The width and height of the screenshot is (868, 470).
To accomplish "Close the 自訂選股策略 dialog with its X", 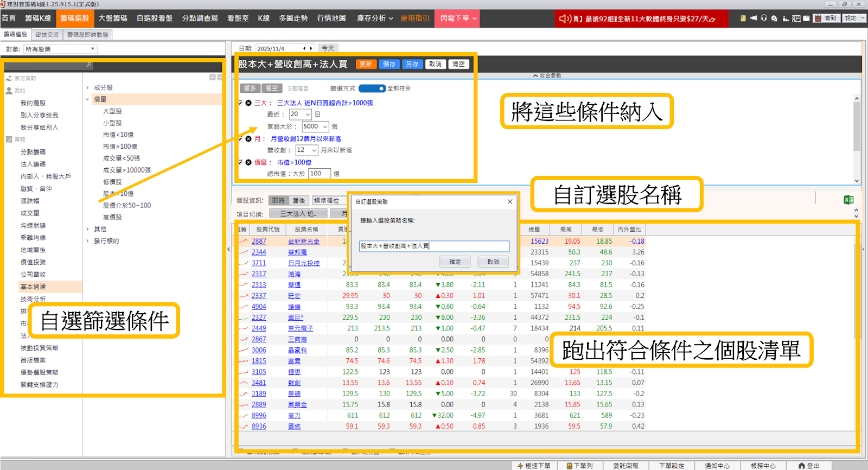I will click(509, 202).
